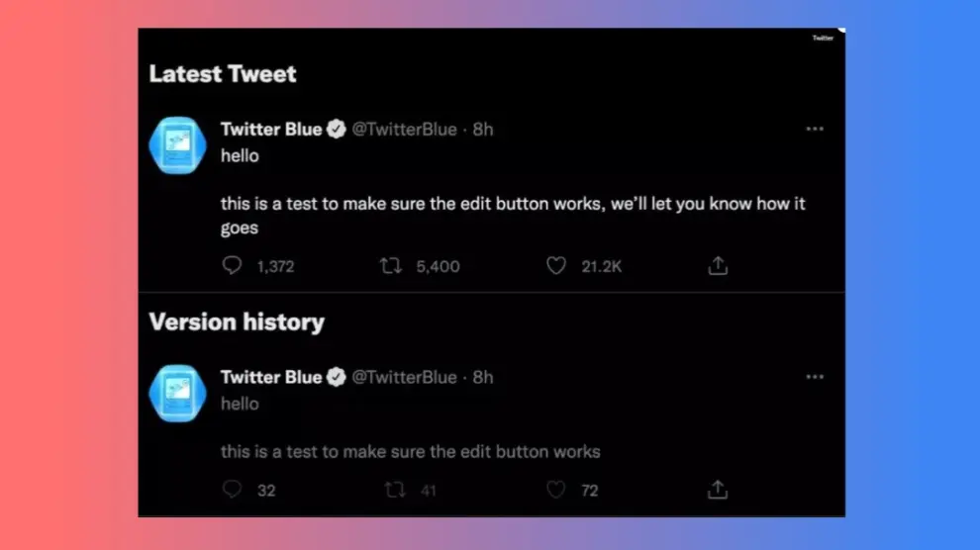Click the Version history heading
This screenshot has width=980, height=550.
pos(237,322)
